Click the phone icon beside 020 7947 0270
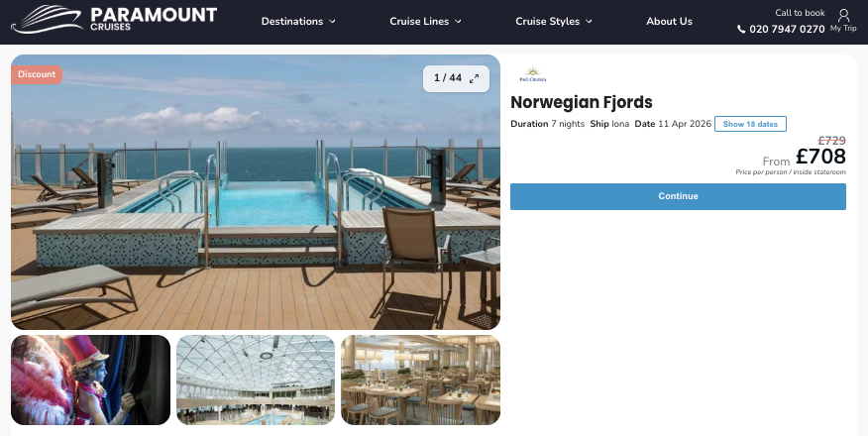 (x=741, y=30)
